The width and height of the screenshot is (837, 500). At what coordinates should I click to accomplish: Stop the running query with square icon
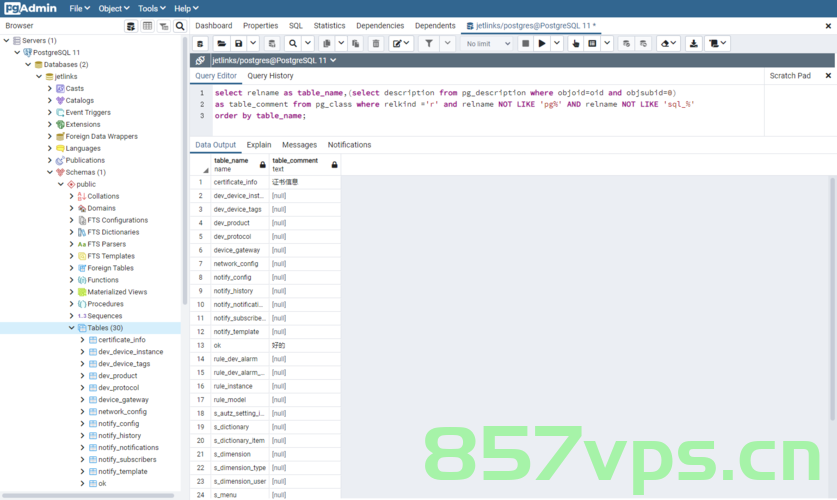[x=525, y=44]
